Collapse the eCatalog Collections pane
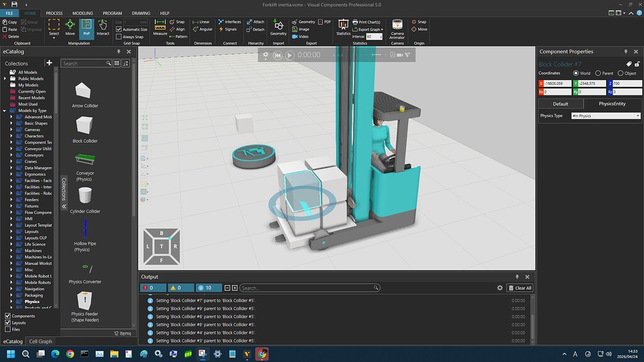The height and width of the screenshot is (362, 644). pos(64,206)
